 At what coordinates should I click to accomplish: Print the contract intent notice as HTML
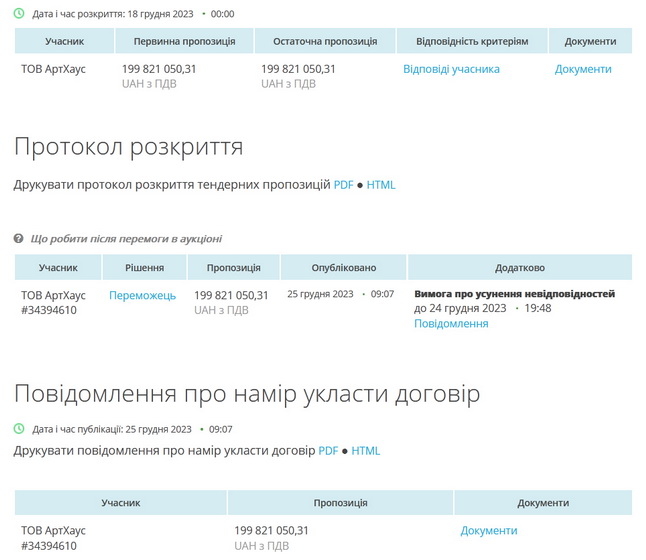pos(366,451)
